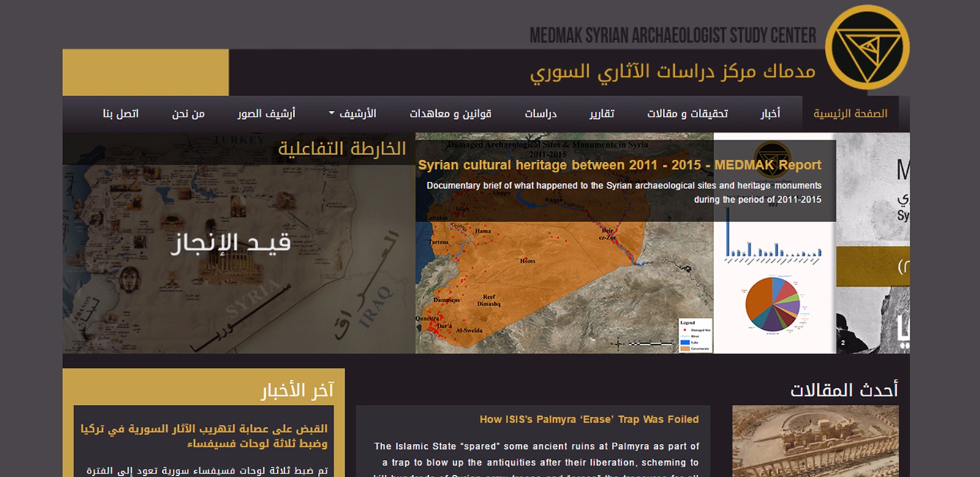Open the من نحن about page
Viewport: 980px width, 477px height.
(188, 113)
